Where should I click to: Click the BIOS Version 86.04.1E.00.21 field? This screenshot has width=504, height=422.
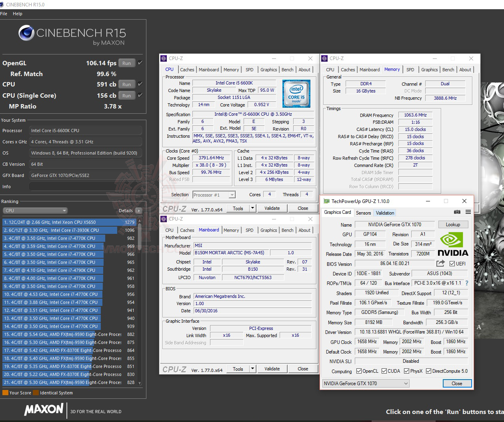pos(394,263)
